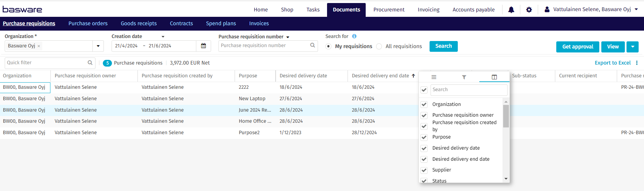This screenshot has height=191, width=644.
Task: Remove Basware Oyj organization tag
Action: pyautogui.click(x=39, y=46)
